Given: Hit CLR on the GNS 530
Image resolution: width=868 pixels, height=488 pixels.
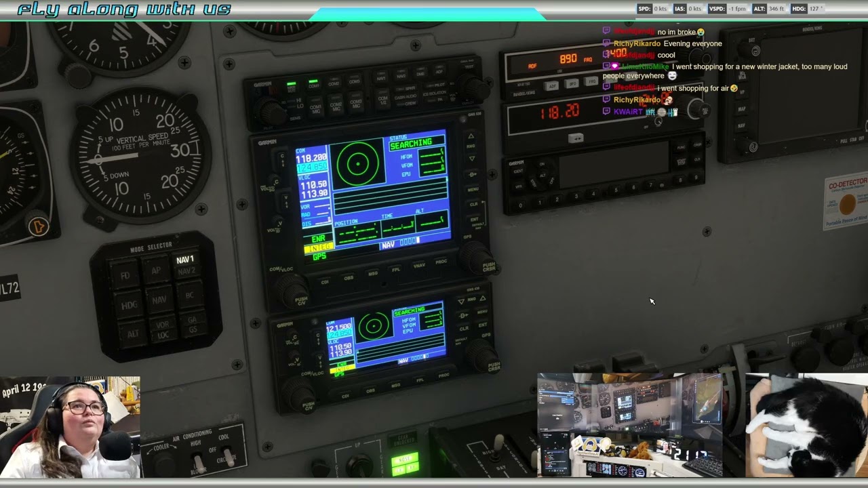Looking at the screenshot, I should 473,204.
